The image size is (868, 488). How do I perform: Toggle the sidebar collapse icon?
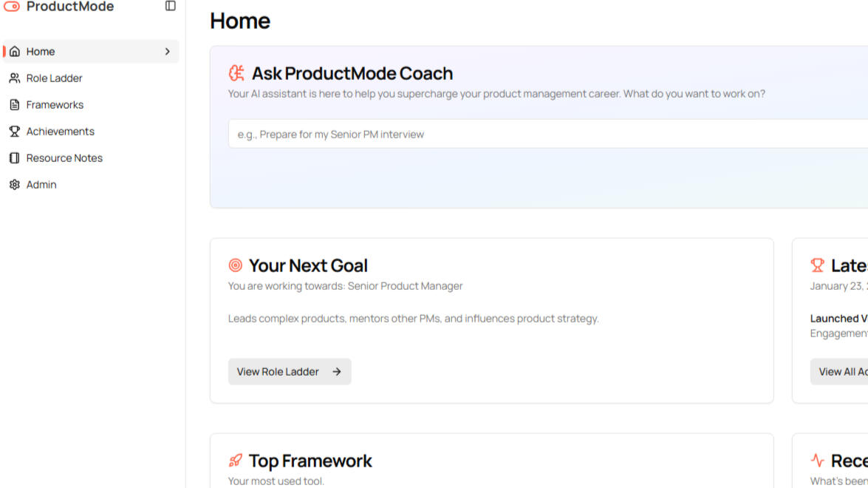[171, 6]
